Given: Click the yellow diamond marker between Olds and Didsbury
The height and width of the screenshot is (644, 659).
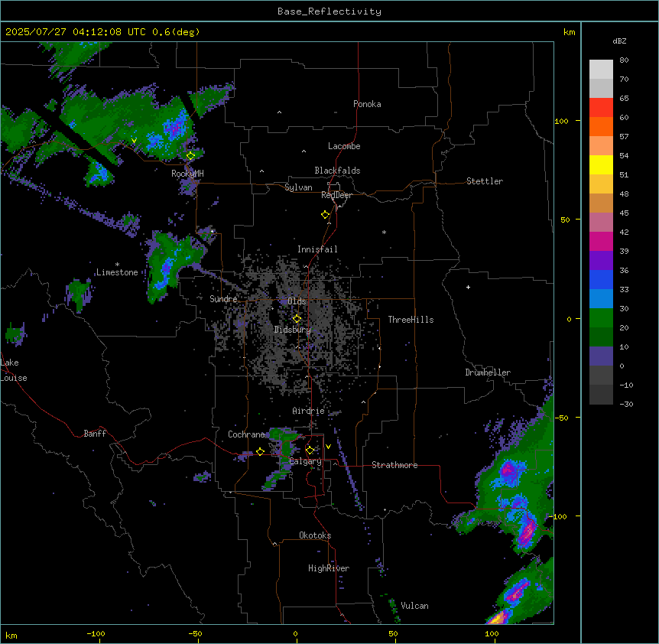Looking at the screenshot, I should pos(297,319).
